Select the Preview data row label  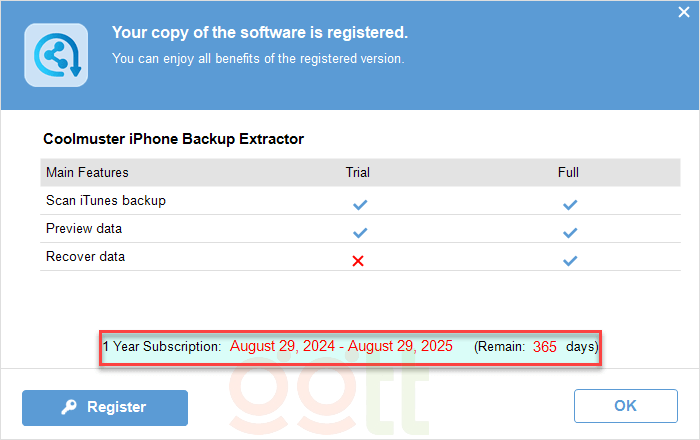point(84,228)
